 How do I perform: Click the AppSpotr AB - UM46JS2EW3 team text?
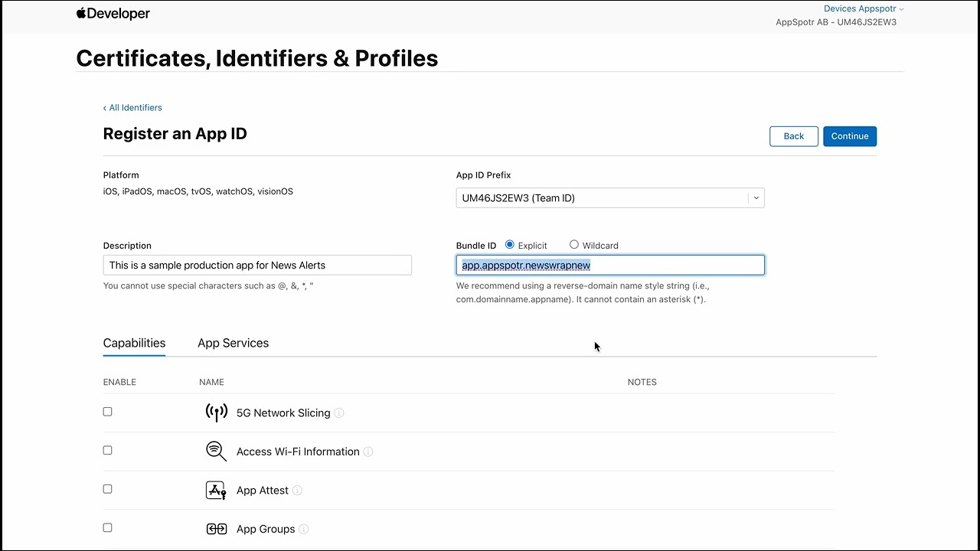pyautogui.click(x=836, y=22)
